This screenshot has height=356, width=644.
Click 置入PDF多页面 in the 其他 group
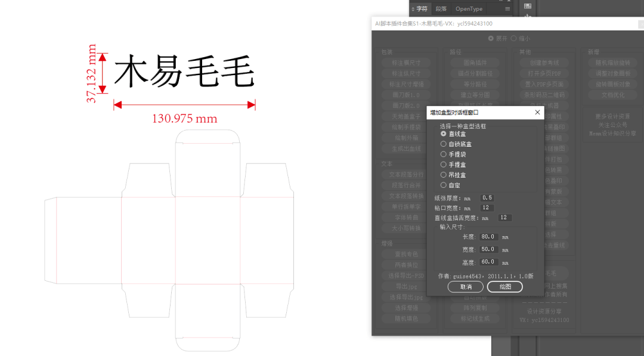coord(544,84)
